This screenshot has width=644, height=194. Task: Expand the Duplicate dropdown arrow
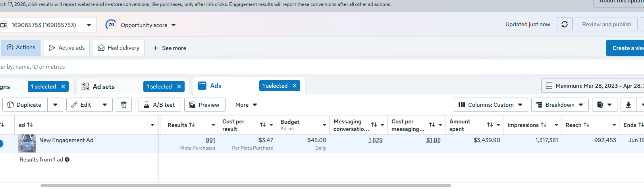pos(55,105)
